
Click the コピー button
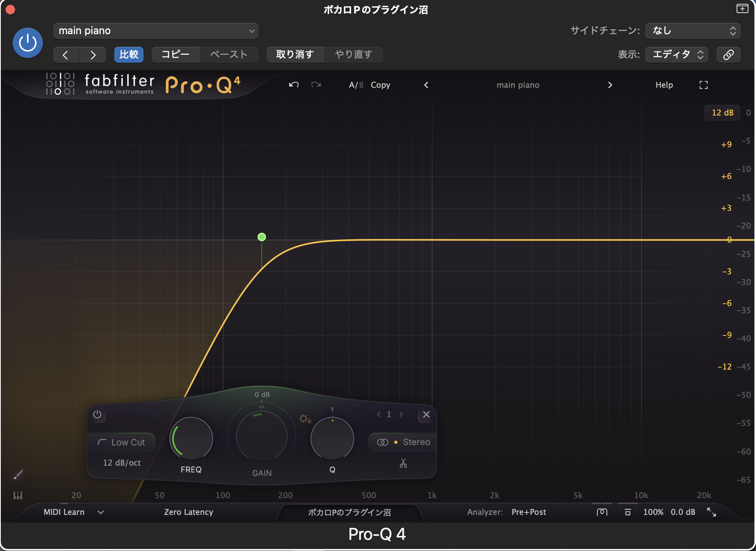175,54
